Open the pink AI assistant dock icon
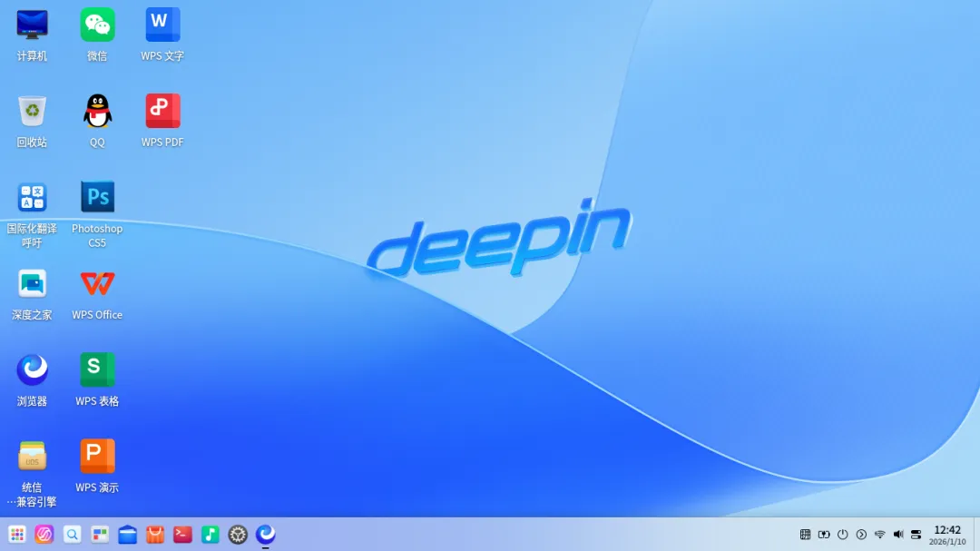This screenshot has height=551, width=980. point(44,534)
